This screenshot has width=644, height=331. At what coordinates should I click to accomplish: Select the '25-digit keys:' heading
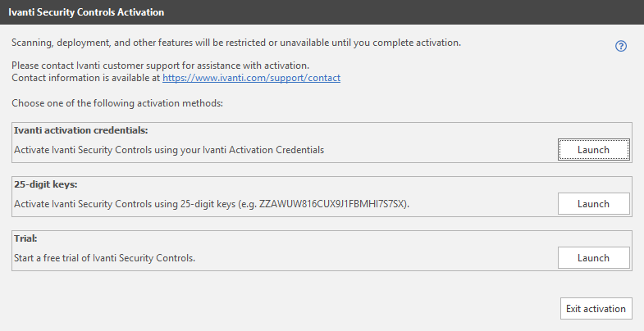[x=46, y=184]
